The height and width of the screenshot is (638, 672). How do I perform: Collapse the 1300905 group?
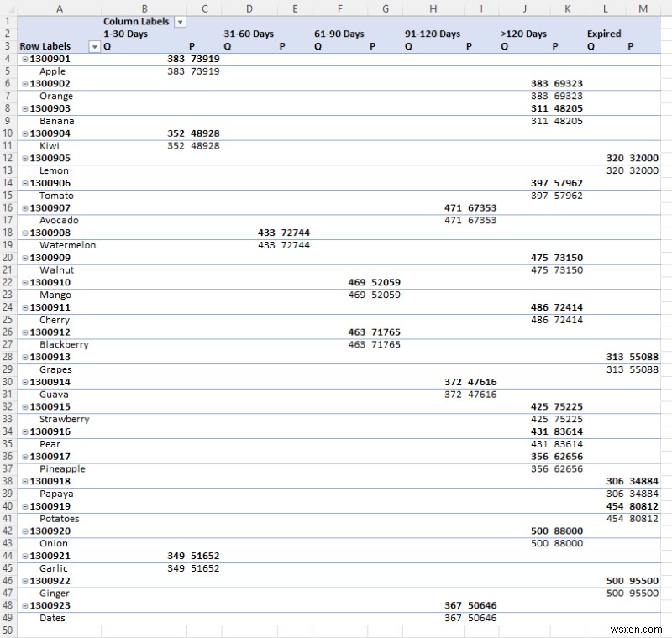(26, 158)
